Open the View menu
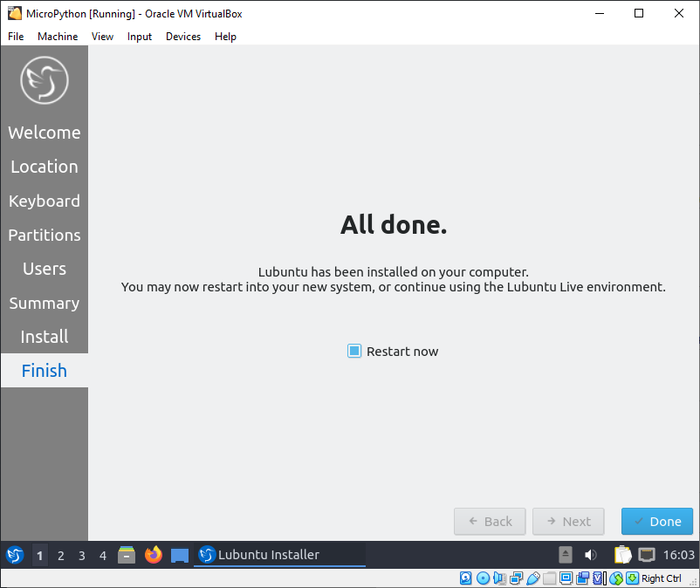This screenshot has height=588, width=700. click(x=102, y=37)
